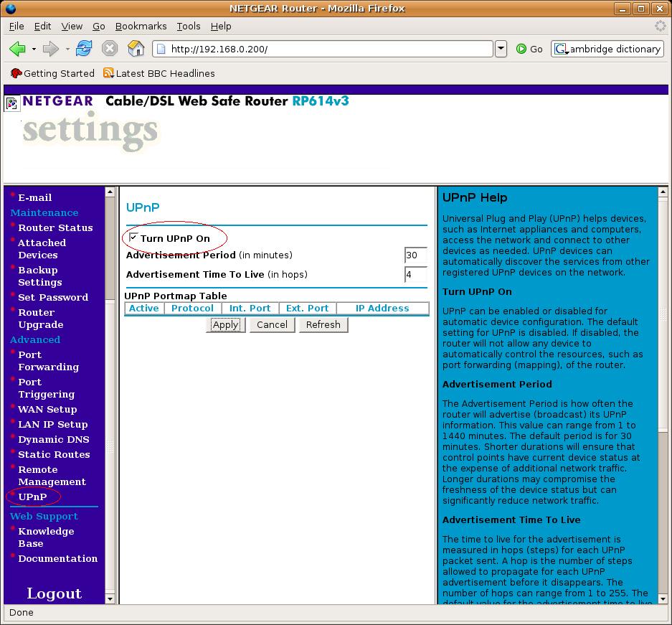Click the Firefox window menu icon in the title bar
Viewport: 672px width, 625px height.
pyautogui.click(x=10, y=8)
